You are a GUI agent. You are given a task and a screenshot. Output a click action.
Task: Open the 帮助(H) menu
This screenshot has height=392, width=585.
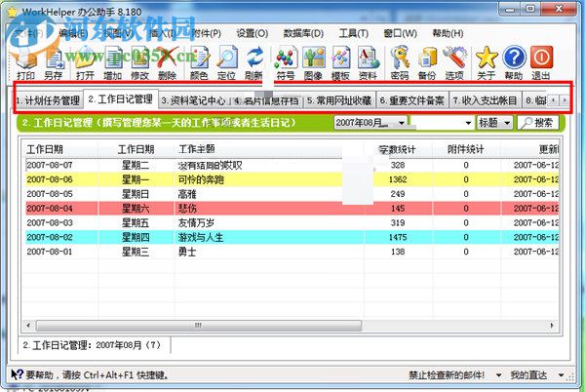pyautogui.click(x=448, y=33)
